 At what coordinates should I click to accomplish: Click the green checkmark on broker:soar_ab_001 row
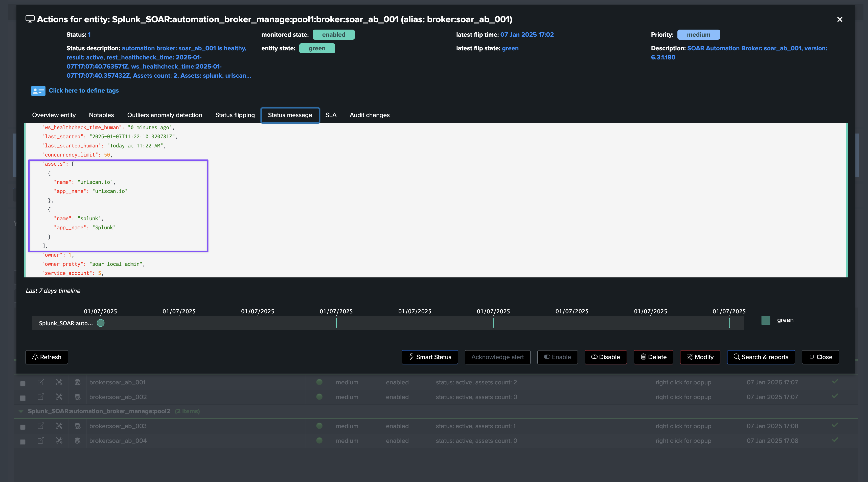click(x=835, y=382)
